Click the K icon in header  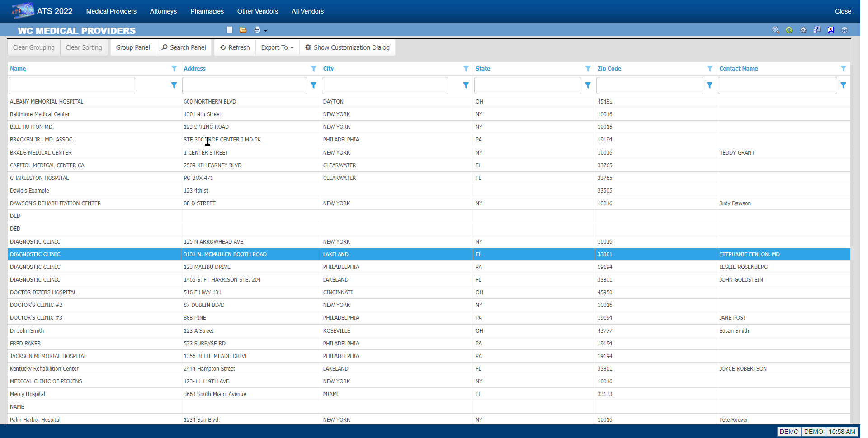tap(831, 30)
